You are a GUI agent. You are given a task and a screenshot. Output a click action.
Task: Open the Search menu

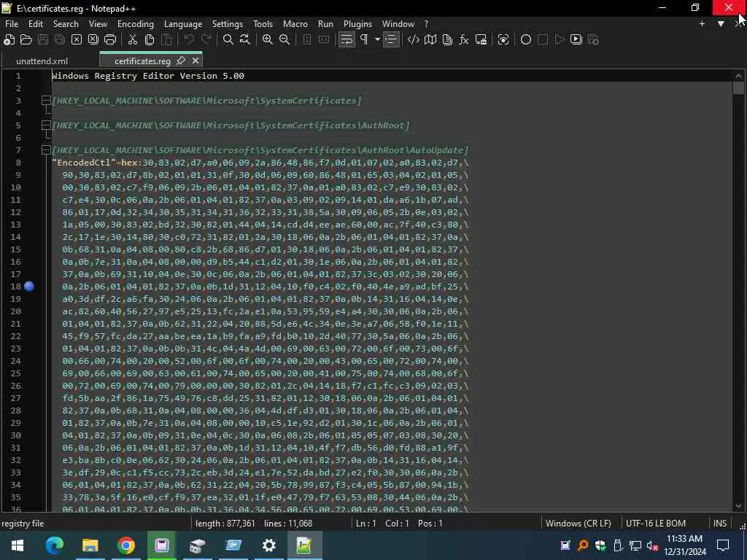click(x=65, y=24)
